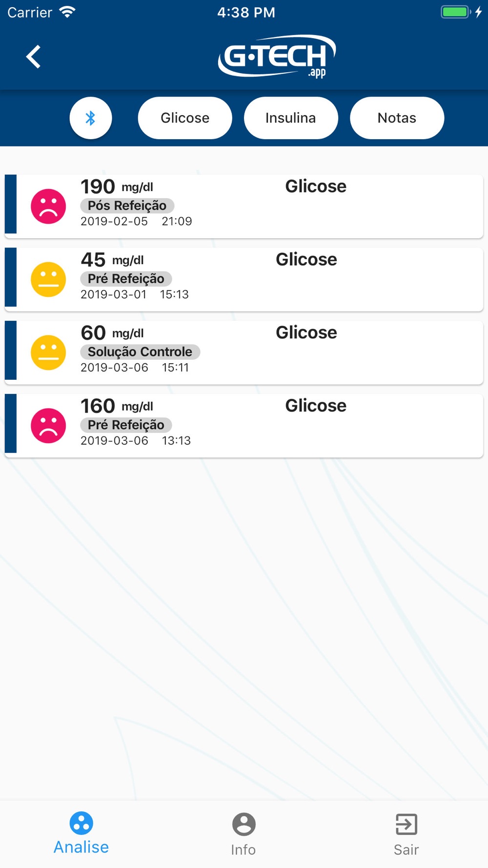The width and height of the screenshot is (488, 868).
Task: Open the 45 mg/dl record dated 2019-03-01
Action: tap(244, 280)
